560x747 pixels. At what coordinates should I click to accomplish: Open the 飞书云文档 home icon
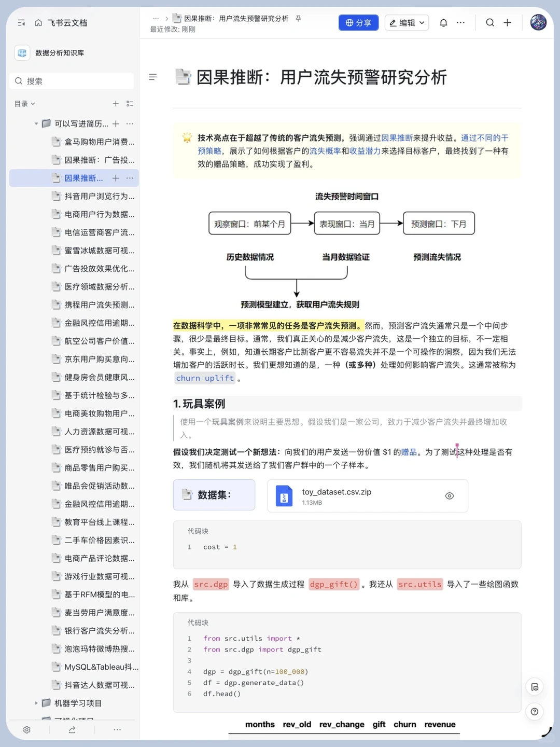pyautogui.click(x=38, y=23)
